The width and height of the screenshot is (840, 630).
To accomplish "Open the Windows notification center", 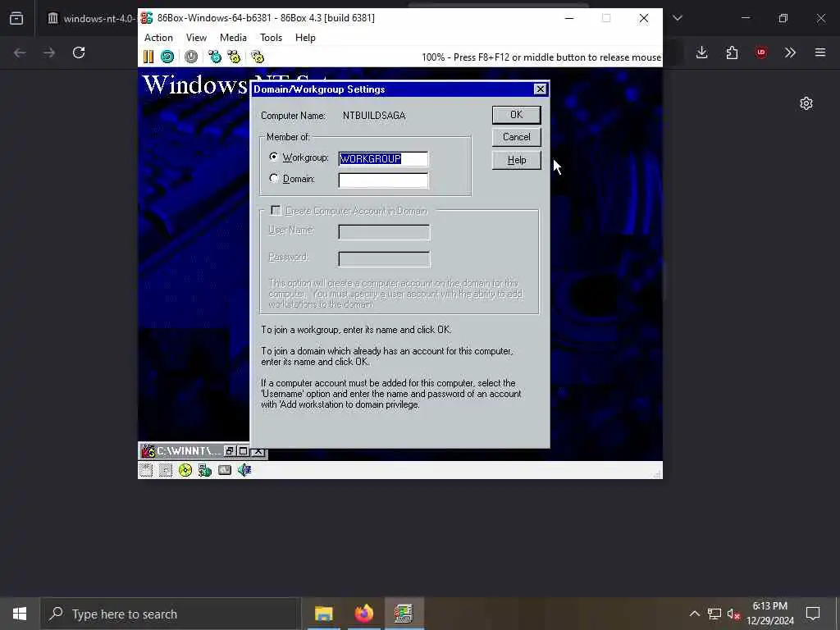I will coord(813,614).
